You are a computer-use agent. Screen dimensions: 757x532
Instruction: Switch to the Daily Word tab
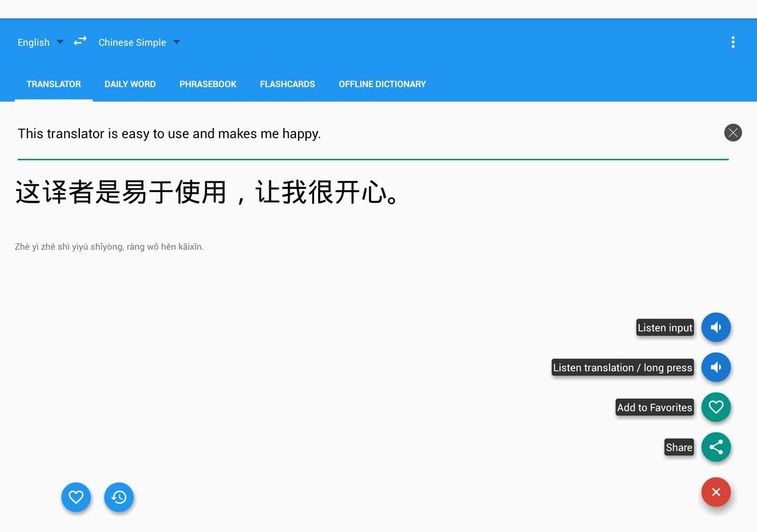130,84
